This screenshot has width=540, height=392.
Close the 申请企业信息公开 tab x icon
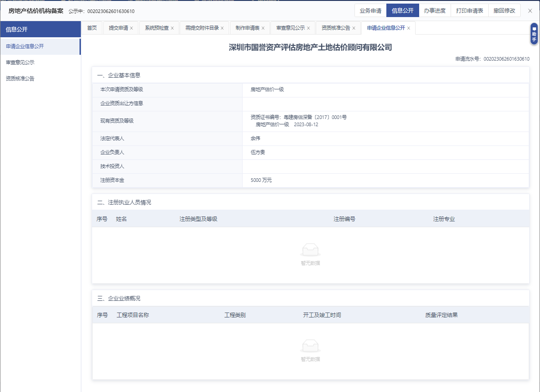(x=408, y=28)
